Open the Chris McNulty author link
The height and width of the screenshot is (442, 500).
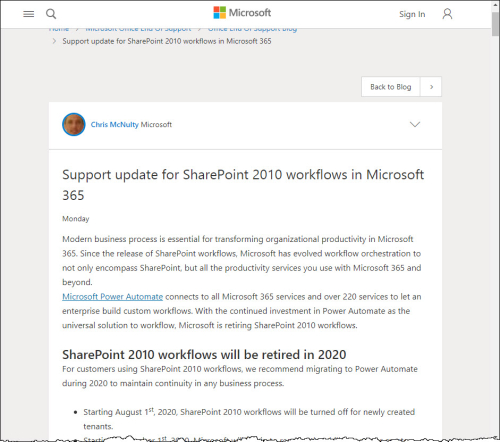pos(115,124)
